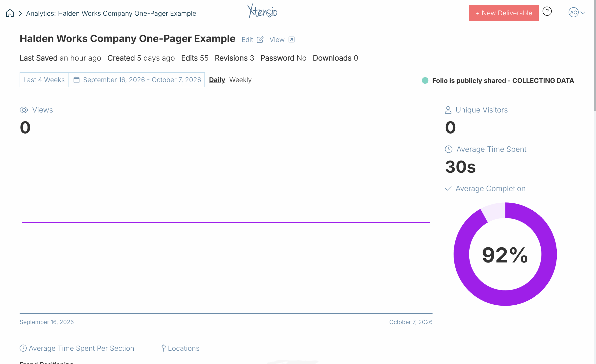Click the View external link icon
The width and height of the screenshot is (596, 364).
[291, 40]
